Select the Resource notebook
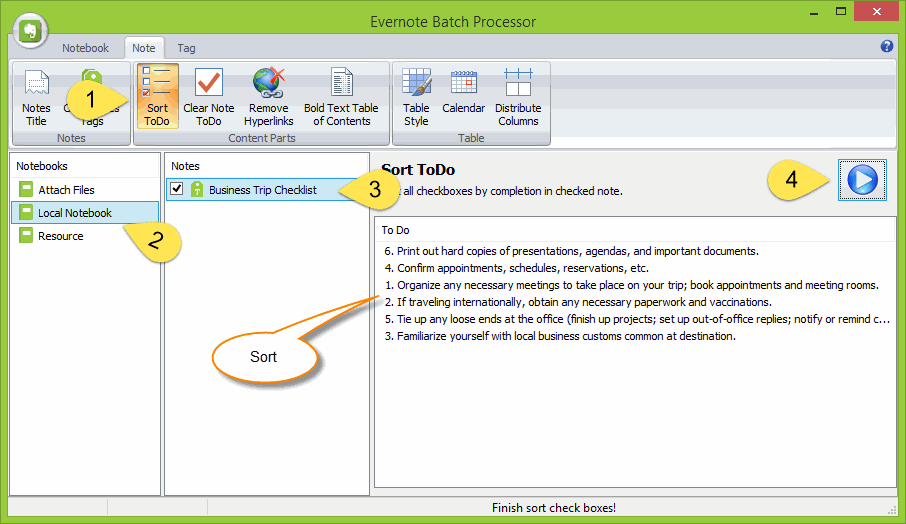This screenshot has width=906, height=524. click(84, 236)
